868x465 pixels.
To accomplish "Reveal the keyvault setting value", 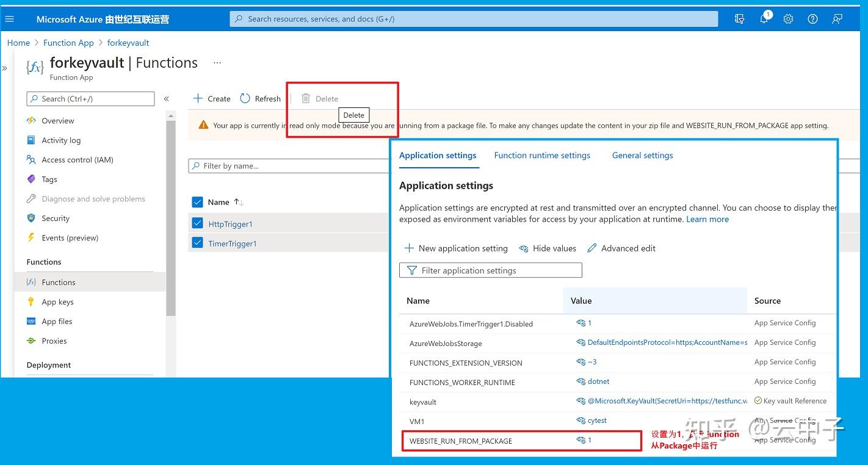I will tap(582, 402).
